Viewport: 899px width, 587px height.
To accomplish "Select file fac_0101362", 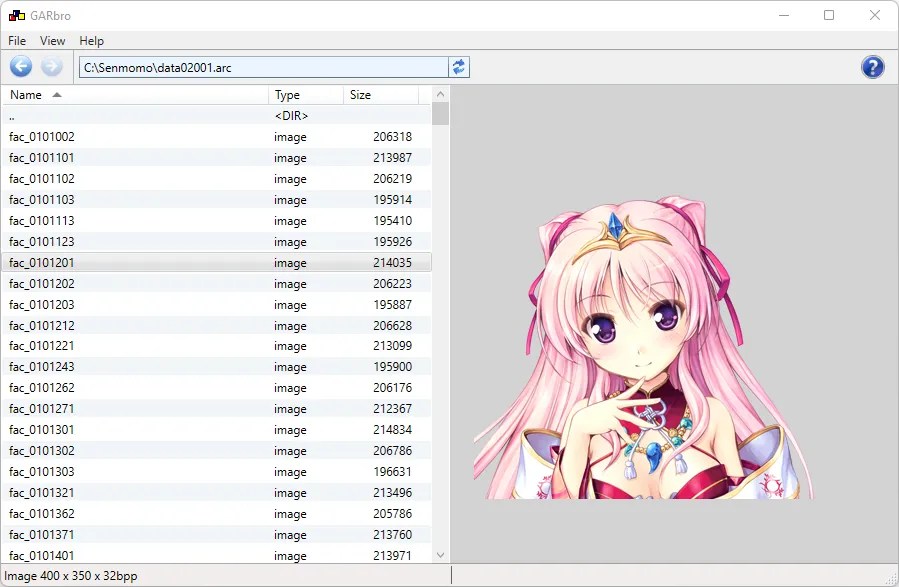I will [x=217, y=514].
